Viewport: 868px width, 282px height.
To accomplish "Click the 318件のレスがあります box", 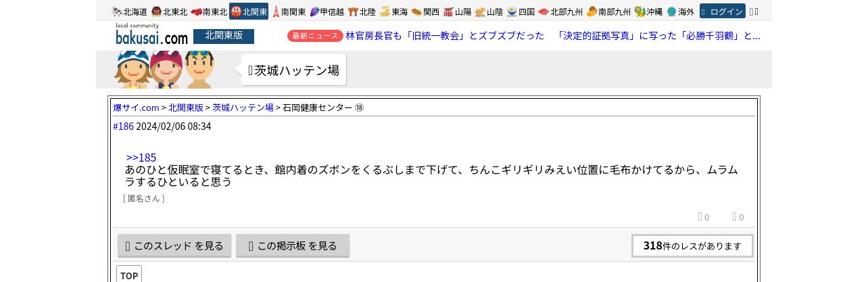I will coord(692,245).
